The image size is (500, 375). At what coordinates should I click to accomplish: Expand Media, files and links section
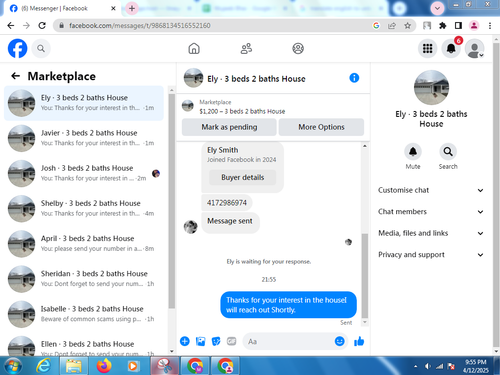(431, 233)
